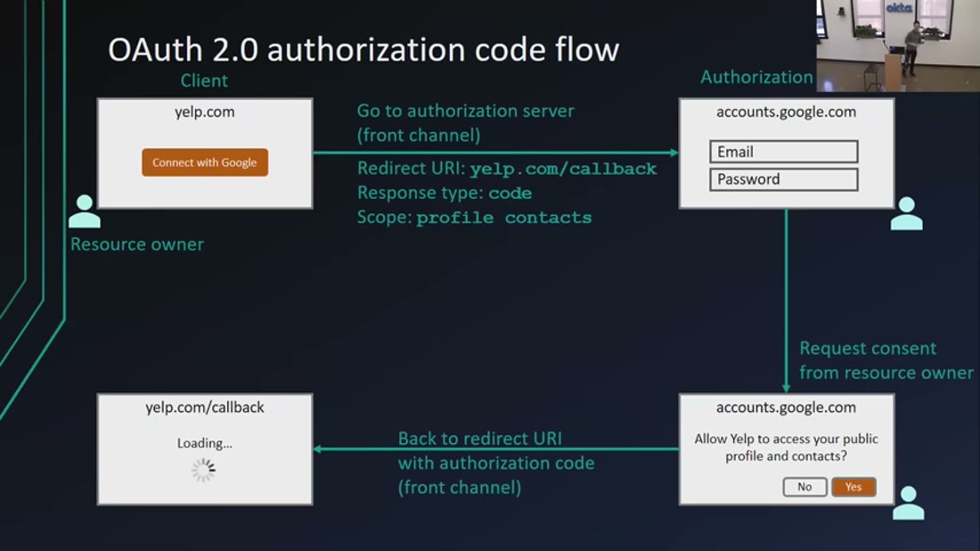
Task: Click the accounts.google.com title of the consent box
Action: [x=787, y=407]
